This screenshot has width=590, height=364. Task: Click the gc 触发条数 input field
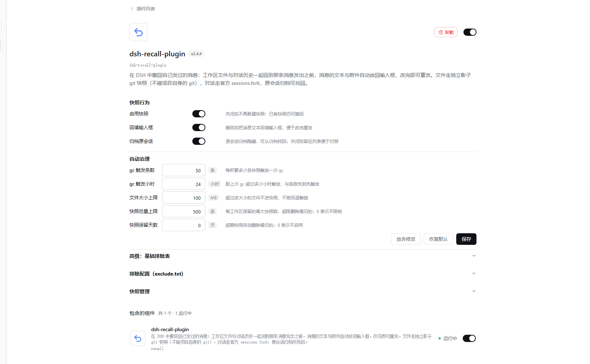pos(184,170)
